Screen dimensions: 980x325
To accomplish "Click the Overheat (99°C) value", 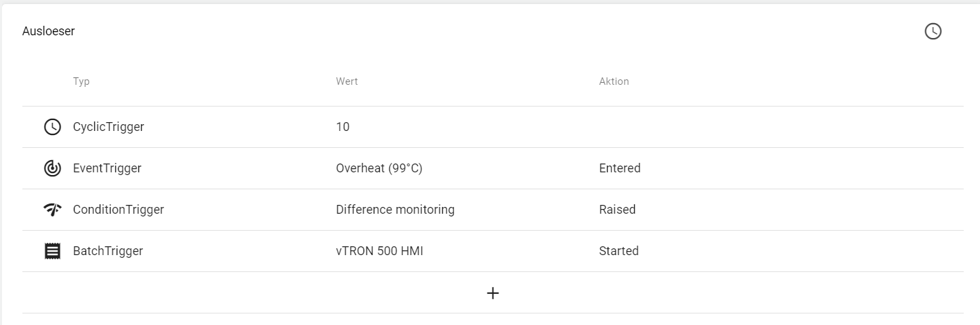I will tap(379, 168).
